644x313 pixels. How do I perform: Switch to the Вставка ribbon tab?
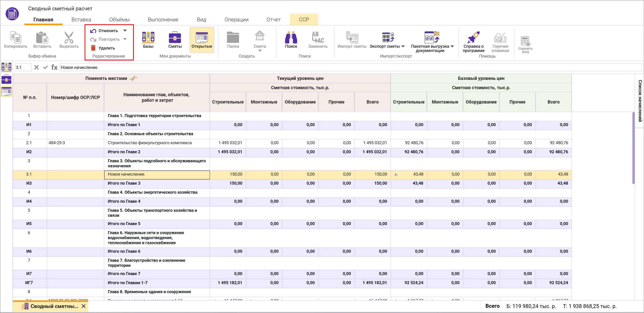81,20
